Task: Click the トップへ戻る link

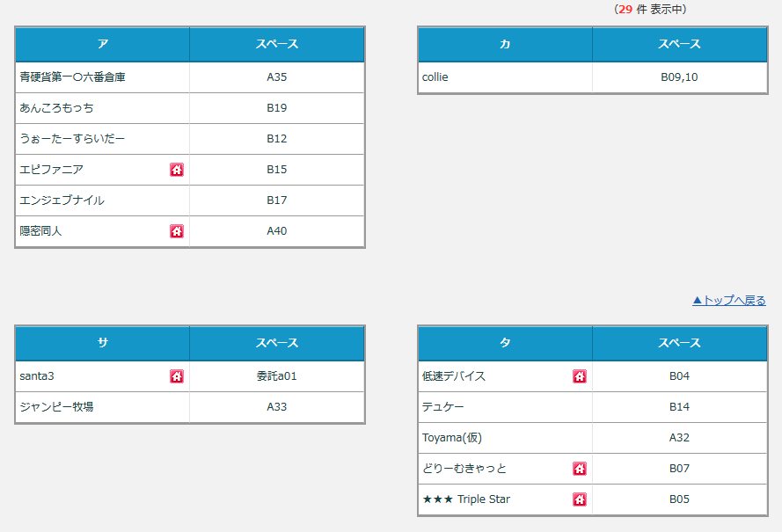Action: (x=729, y=300)
